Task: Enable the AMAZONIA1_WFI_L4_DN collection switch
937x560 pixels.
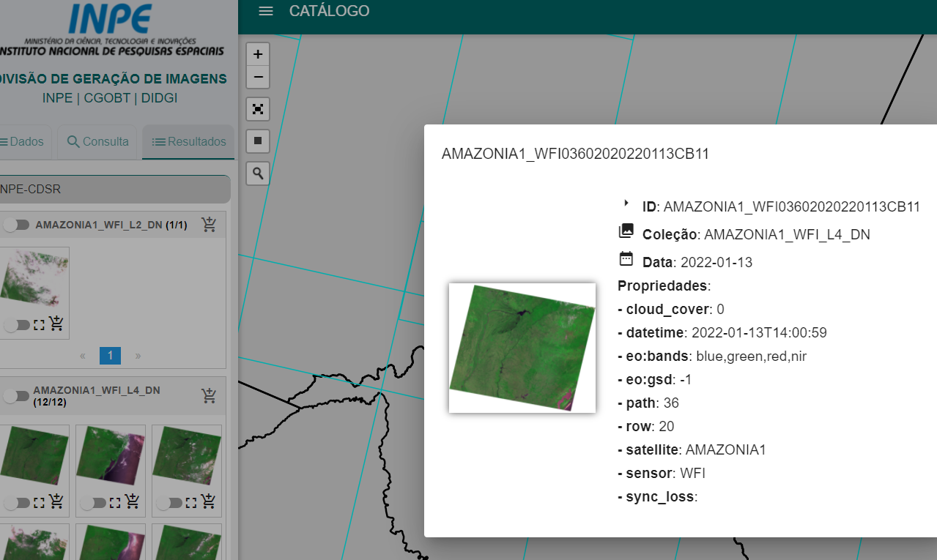Action: [15, 395]
